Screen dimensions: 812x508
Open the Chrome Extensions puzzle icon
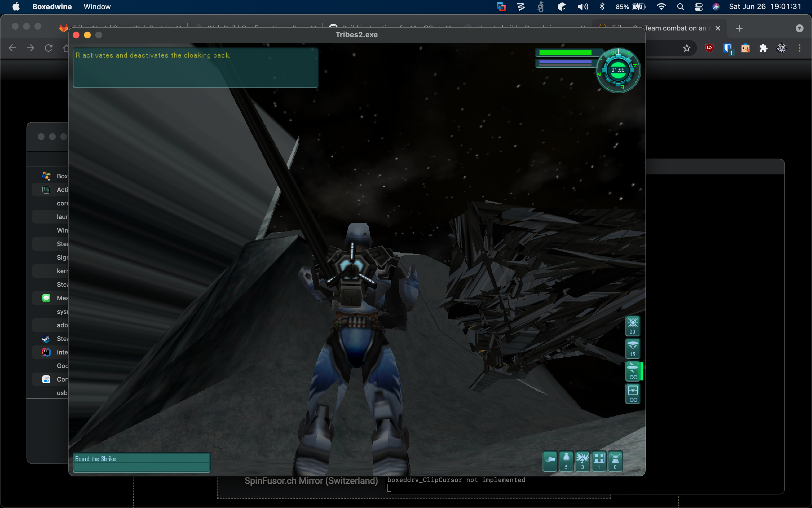(x=763, y=48)
